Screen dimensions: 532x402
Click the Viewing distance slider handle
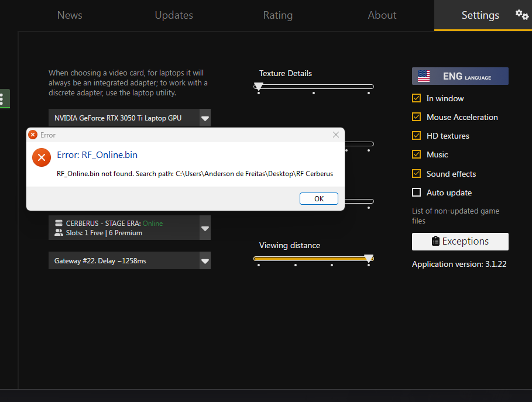coord(369,257)
